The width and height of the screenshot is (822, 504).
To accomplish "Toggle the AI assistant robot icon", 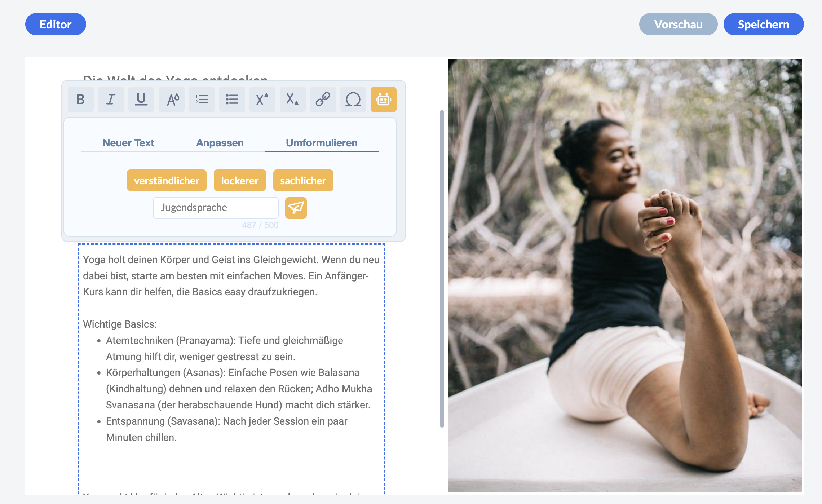I will 383,100.
